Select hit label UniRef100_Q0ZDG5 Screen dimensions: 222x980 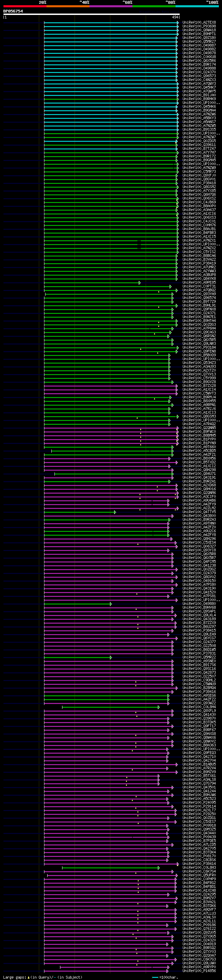click(x=199, y=141)
